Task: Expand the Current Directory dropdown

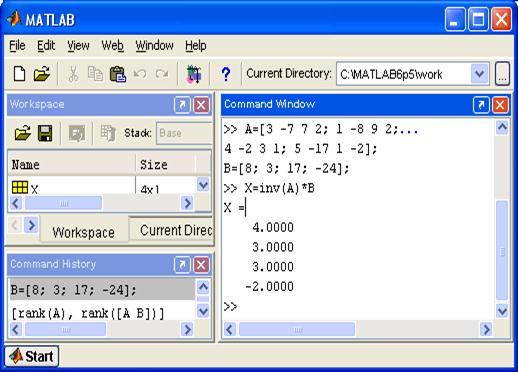Action: click(480, 74)
